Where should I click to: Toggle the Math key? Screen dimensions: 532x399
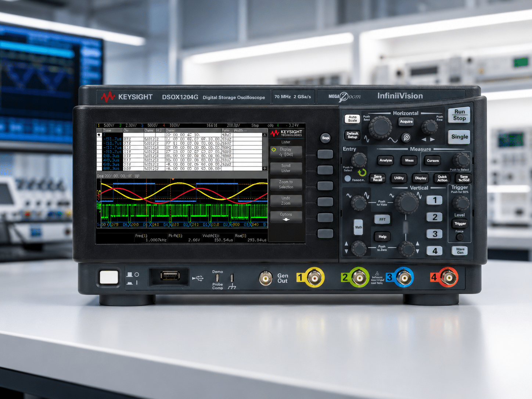click(x=359, y=227)
